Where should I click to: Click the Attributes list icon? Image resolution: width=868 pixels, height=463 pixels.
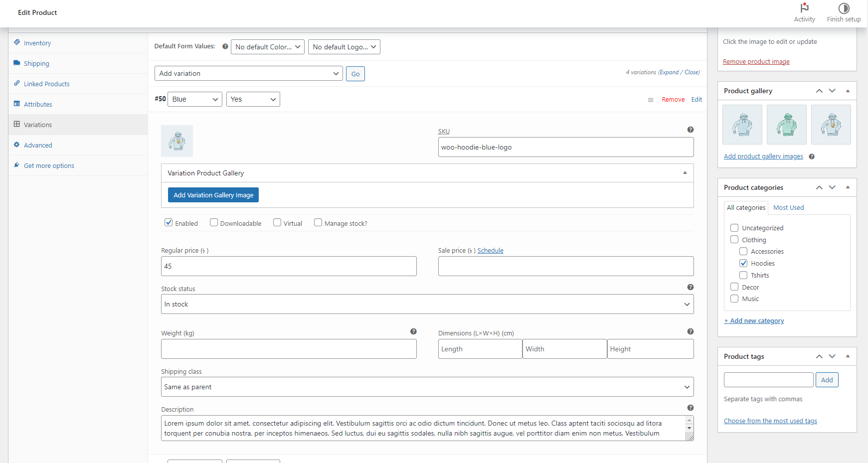click(17, 104)
